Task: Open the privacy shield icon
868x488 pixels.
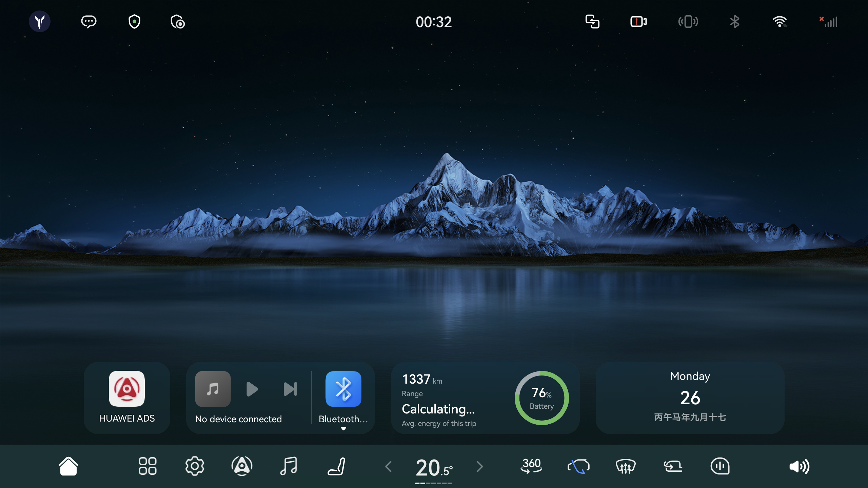Action: click(x=134, y=22)
